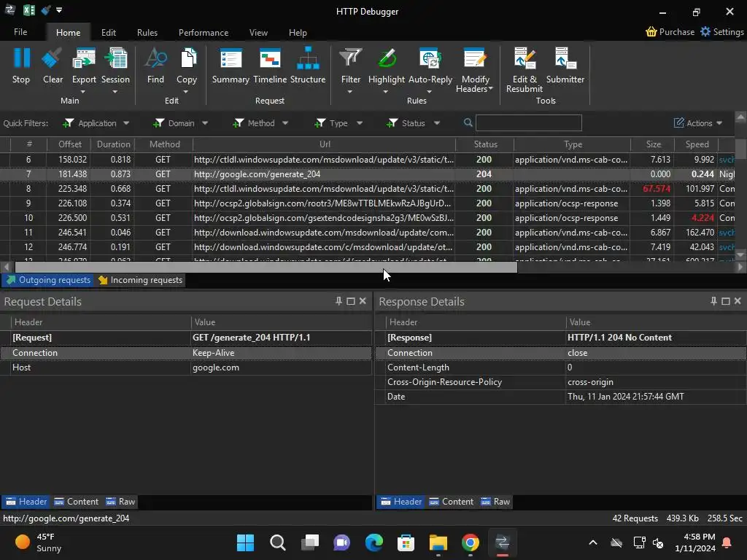Select request row 9 ocsp2.globalsign.com rootr3
The width and height of the screenshot is (747, 560).
point(367,203)
